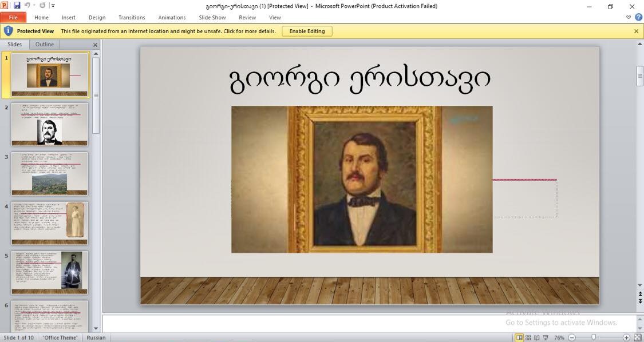Click the zoom slider handle
Image resolution: width=644 pixels, height=342 pixels.
point(594,337)
